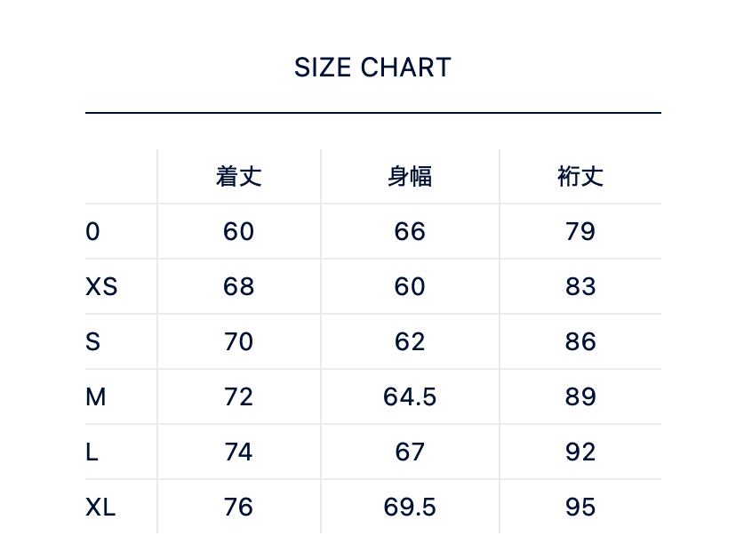Select the 69.5 value in XL row
This screenshot has height=560, width=736.
(x=410, y=508)
